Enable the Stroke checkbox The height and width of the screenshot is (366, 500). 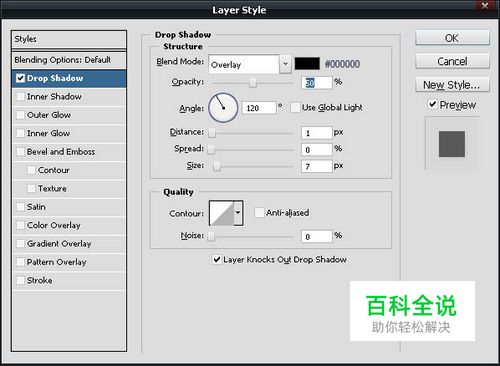tap(21, 280)
